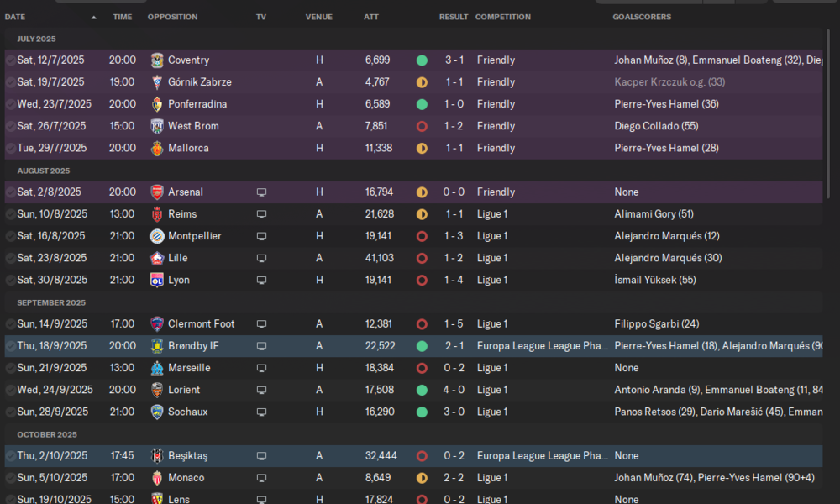Screen dimensions: 840x504
Task: Sort fixtures by Goalscorers column header
Action: pos(642,17)
